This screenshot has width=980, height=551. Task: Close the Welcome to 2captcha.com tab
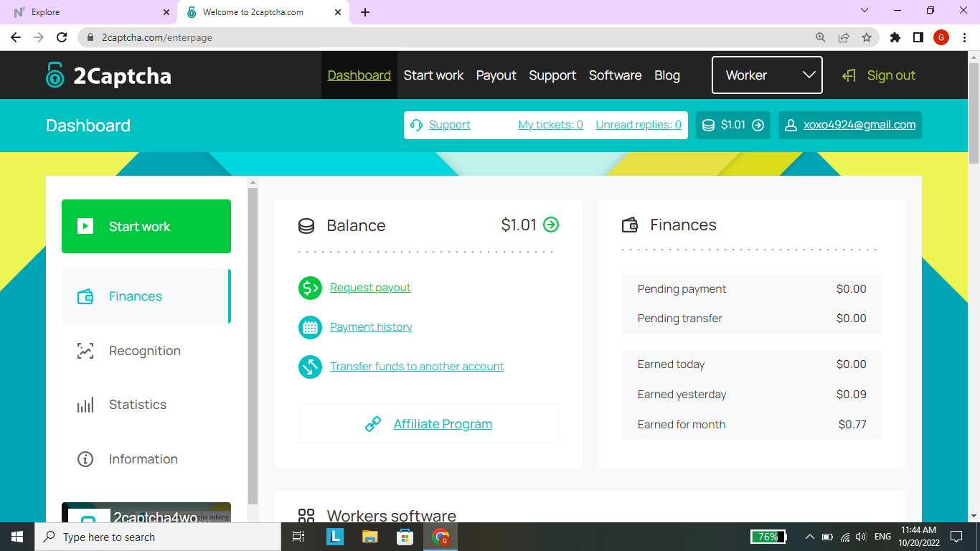click(338, 12)
